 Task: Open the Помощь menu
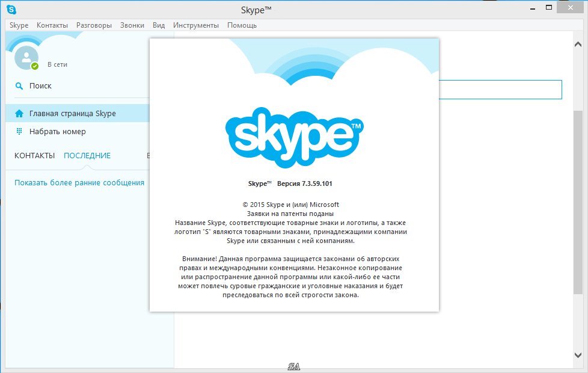point(242,25)
